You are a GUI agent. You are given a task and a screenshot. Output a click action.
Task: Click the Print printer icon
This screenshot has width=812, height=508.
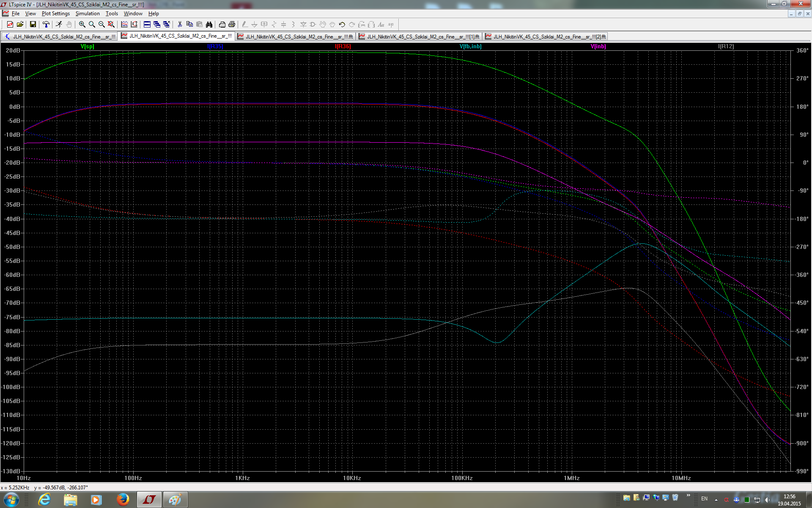(232, 25)
